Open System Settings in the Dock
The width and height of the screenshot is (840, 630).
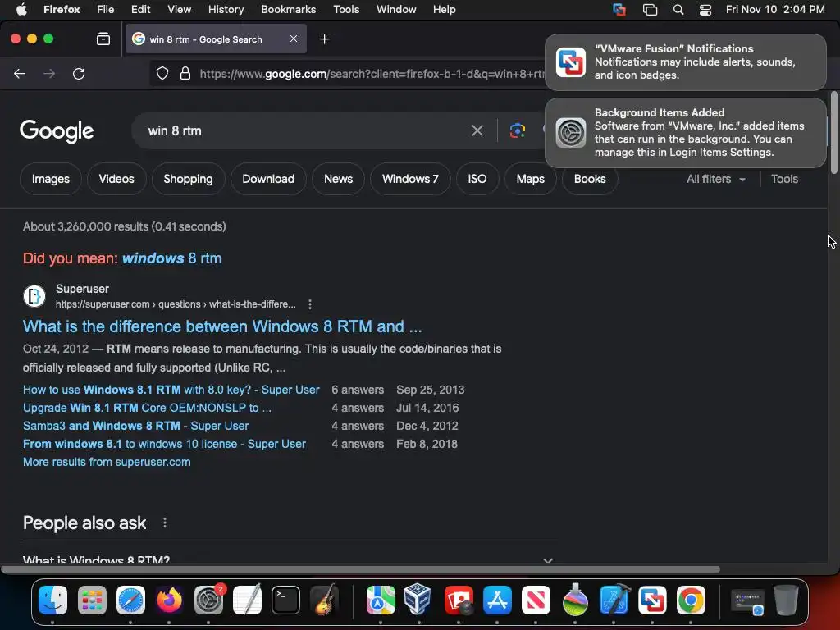(x=208, y=600)
